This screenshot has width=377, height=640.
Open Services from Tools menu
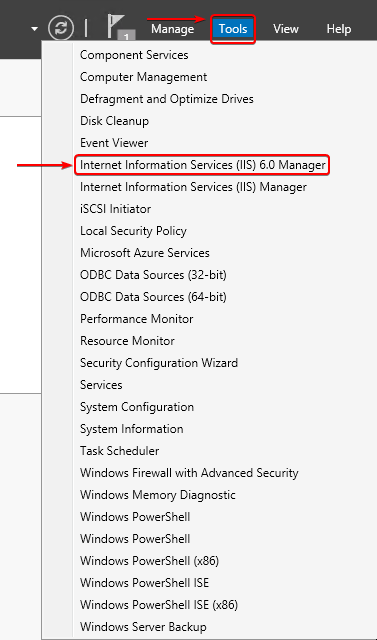(101, 385)
